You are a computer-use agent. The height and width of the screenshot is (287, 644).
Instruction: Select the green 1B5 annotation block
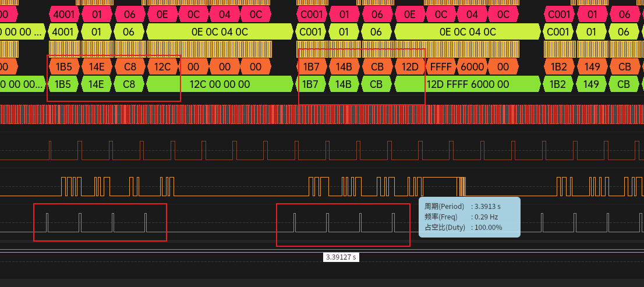coord(64,84)
